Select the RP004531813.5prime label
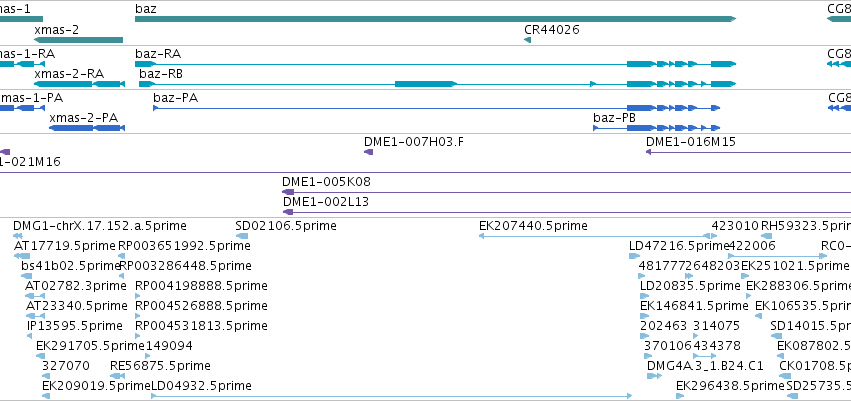 coord(201,326)
